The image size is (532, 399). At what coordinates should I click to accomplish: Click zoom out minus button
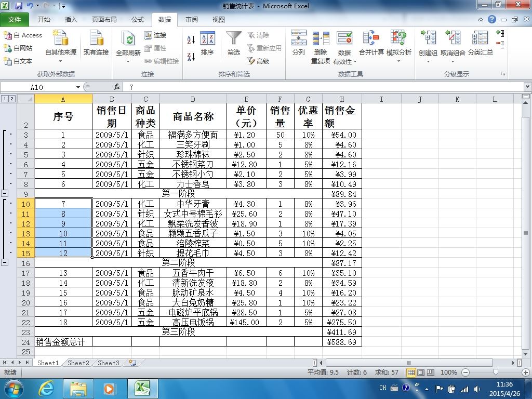click(465, 373)
